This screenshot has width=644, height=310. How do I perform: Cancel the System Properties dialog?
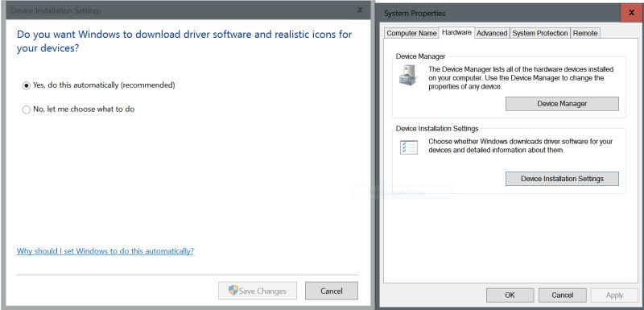(562, 295)
